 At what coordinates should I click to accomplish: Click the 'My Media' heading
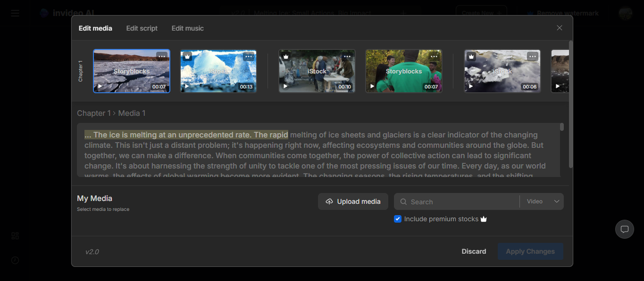(95, 199)
